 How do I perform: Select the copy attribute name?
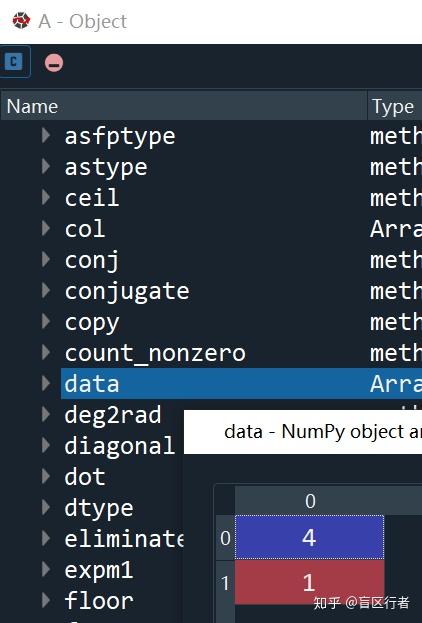[92, 323]
